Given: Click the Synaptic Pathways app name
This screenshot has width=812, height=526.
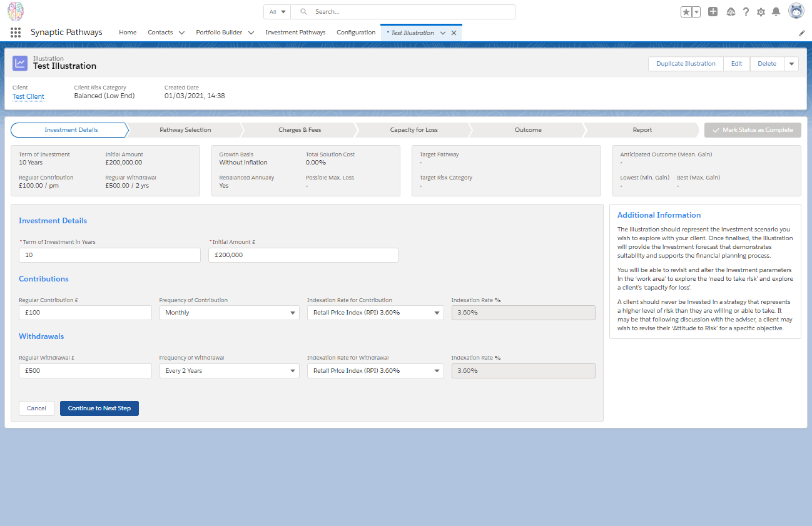Looking at the screenshot, I should point(66,33).
